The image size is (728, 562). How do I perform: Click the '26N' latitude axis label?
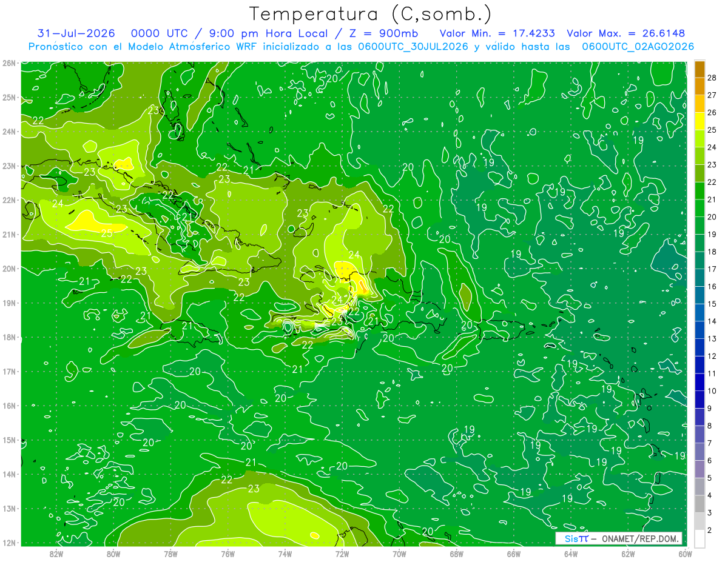point(9,63)
